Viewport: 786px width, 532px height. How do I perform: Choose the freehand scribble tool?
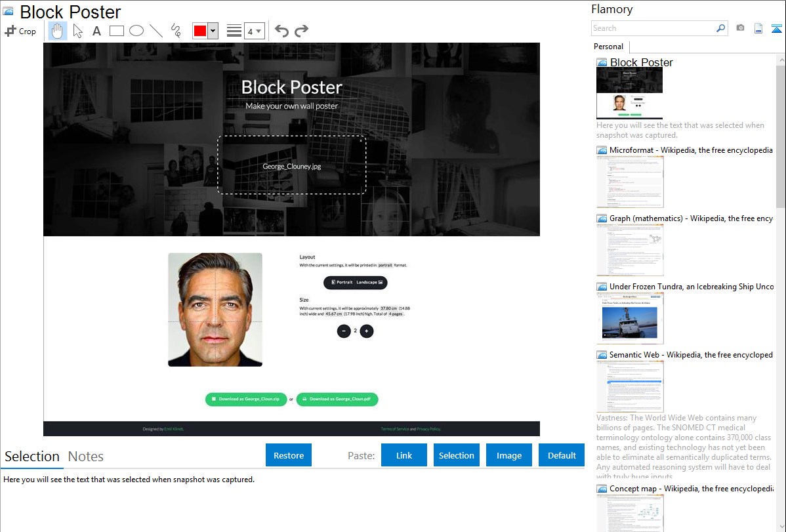(x=175, y=31)
